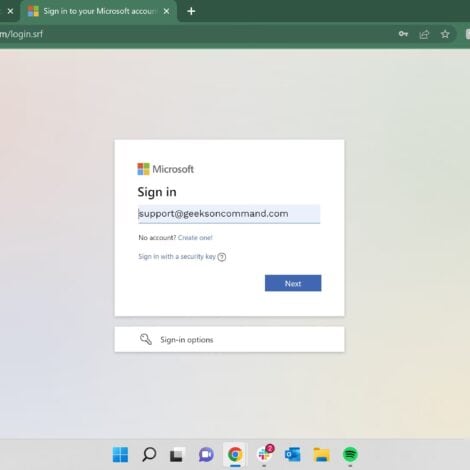The height and width of the screenshot is (470, 470).
Task: Open Outlook from the taskbar
Action: click(292, 455)
